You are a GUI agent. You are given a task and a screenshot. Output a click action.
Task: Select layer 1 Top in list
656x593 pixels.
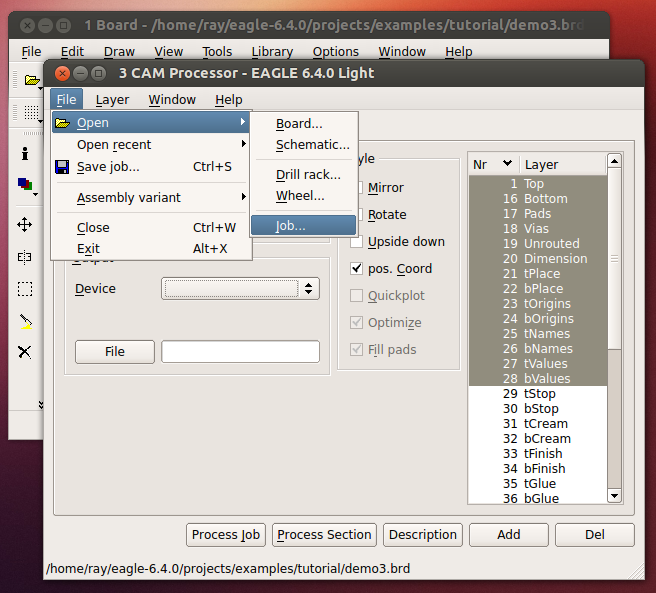(x=538, y=183)
